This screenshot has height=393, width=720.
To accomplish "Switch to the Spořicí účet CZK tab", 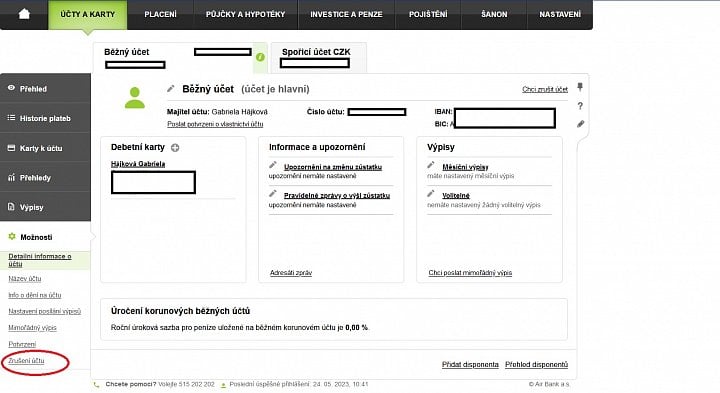I will pyautogui.click(x=319, y=58).
